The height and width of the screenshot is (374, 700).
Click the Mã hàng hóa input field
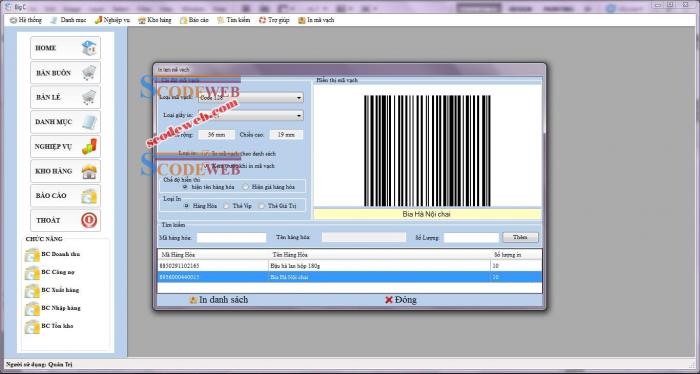[231, 237]
